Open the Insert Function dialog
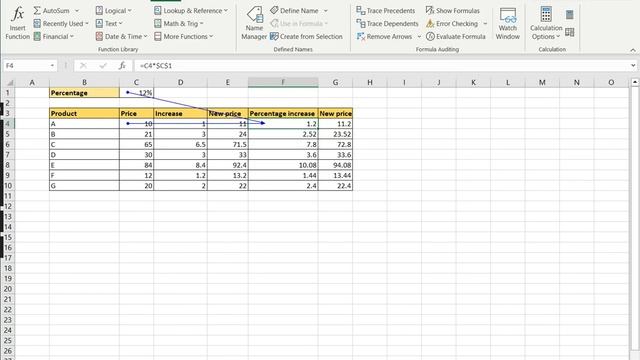Viewport: 640px width, 360px height. (x=17, y=23)
